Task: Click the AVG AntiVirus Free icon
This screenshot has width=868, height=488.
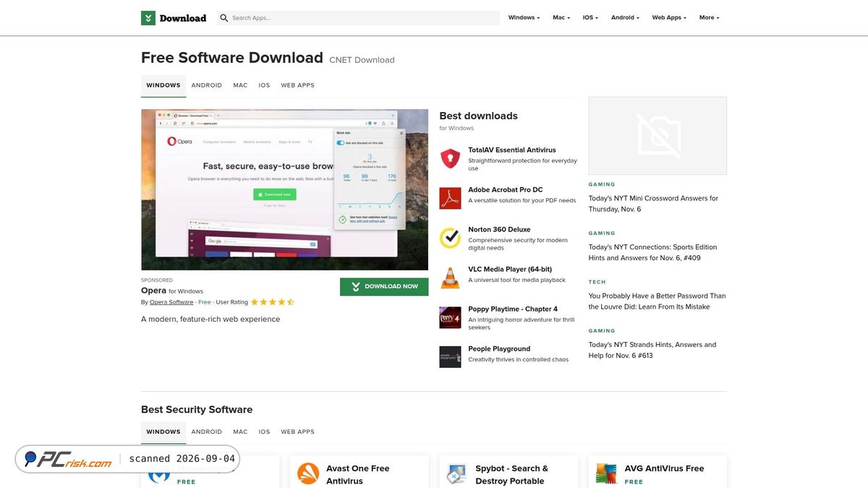Action: pyautogui.click(x=606, y=474)
